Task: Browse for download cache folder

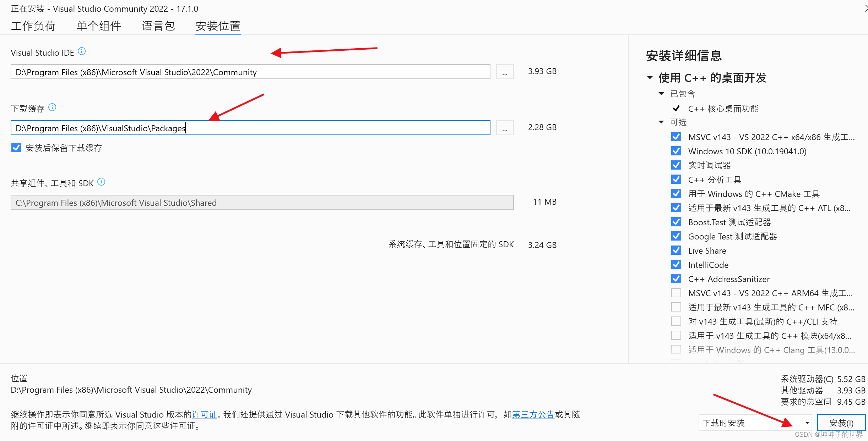Action: [x=505, y=128]
